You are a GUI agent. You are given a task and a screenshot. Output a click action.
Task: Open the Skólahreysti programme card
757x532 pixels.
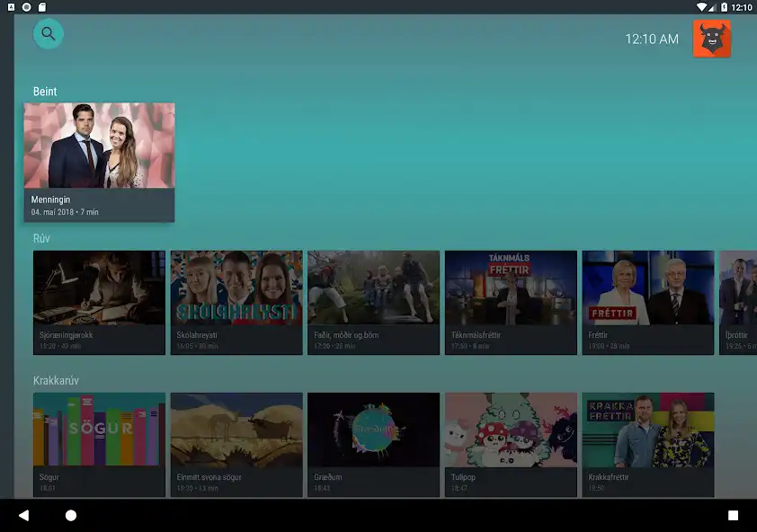click(236, 303)
